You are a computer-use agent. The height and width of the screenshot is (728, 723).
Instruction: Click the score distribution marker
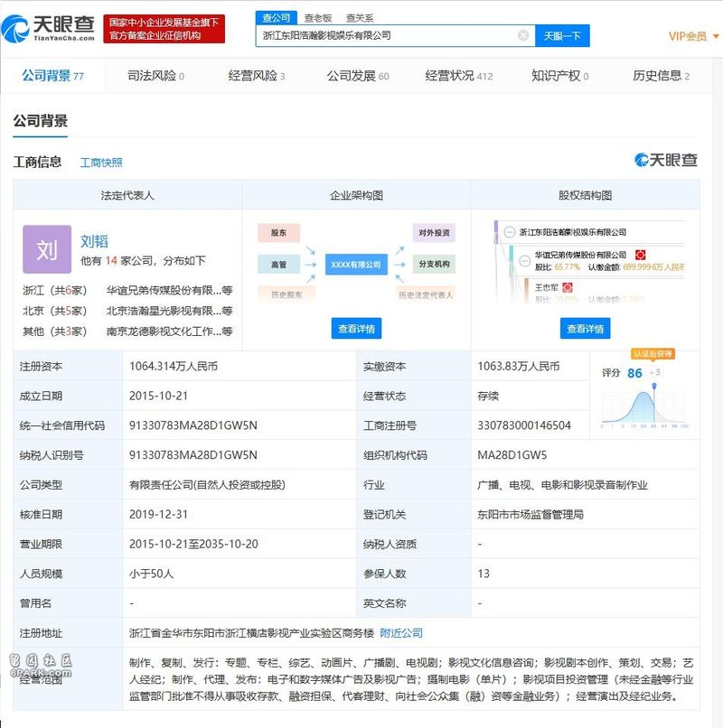[x=654, y=386]
